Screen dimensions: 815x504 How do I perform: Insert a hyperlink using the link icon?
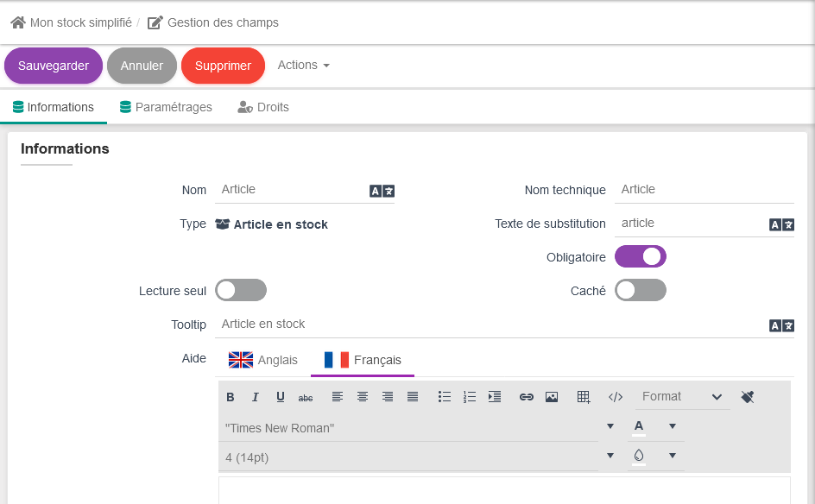click(x=526, y=397)
